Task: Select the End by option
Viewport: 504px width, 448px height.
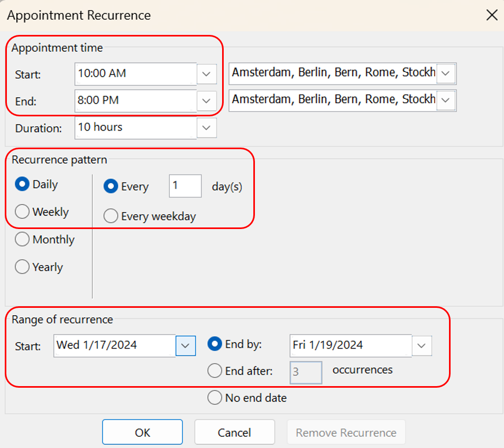Action: [215, 344]
